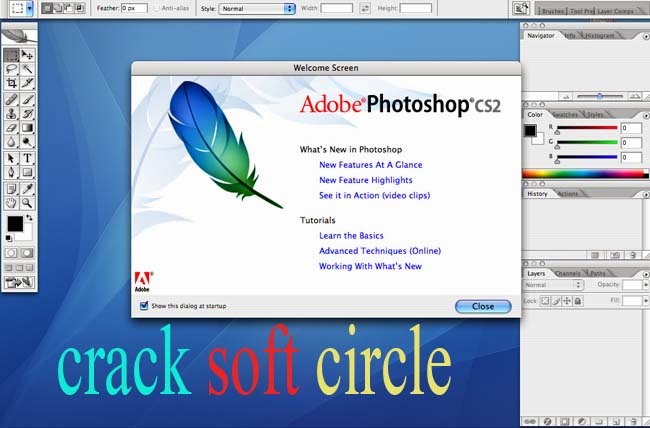Switch to the Swatches tab
The height and width of the screenshot is (428, 650).
click(565, 115)
